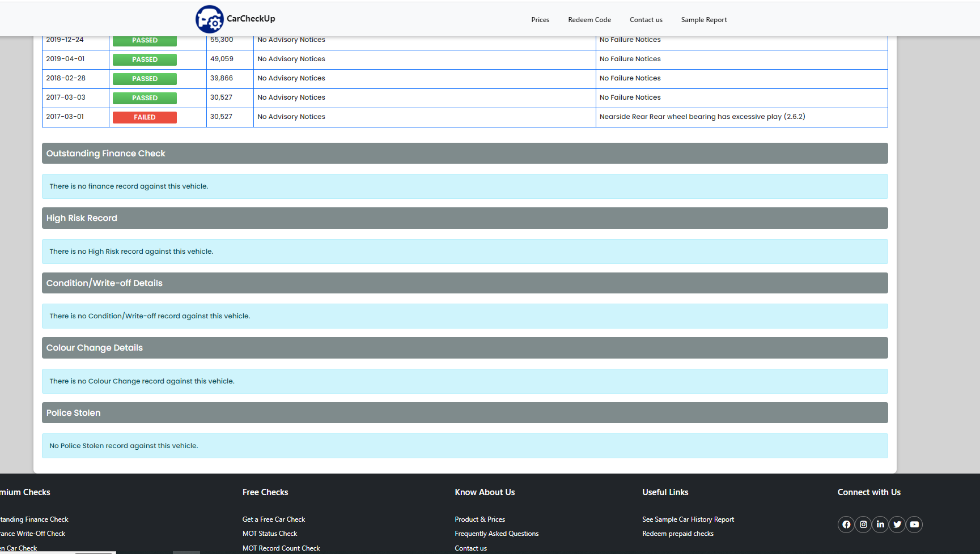Click the PASSED badge for 2017-03-03
The height and width of the screenshot is (554, 980).
tap(145, 98)
